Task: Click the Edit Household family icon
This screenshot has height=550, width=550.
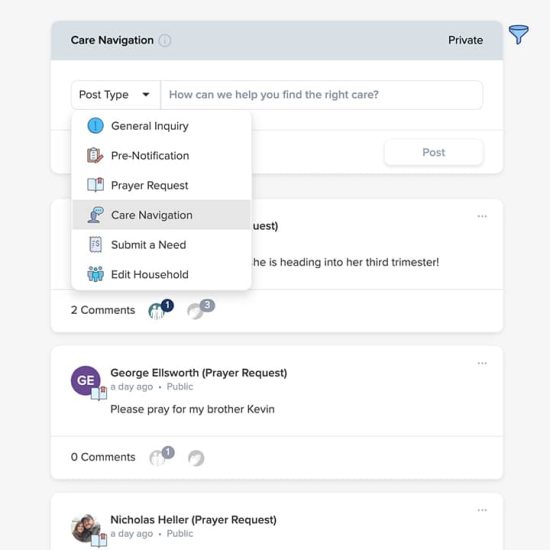Action: [95, 274]
